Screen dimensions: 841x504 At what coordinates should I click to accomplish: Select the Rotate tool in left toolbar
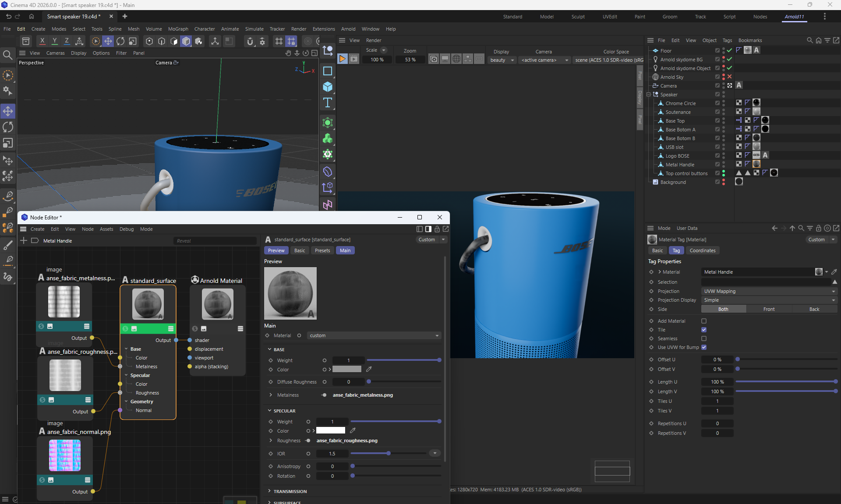point(8,127)
